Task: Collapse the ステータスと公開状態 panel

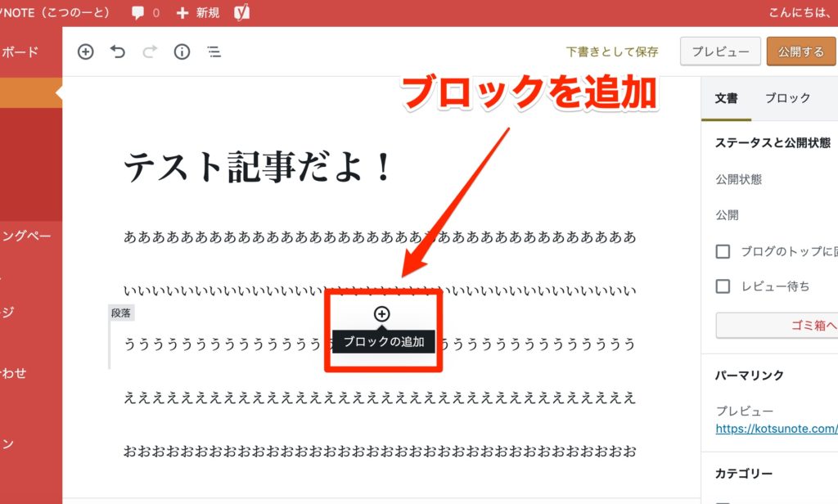Action: [x=773, y=142]
